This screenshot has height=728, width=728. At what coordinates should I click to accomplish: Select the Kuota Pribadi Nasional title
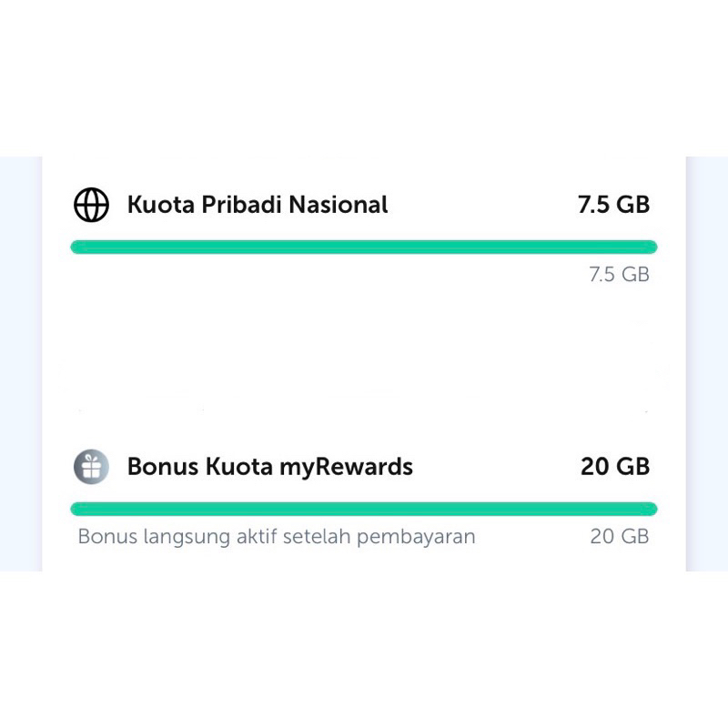(258, 205)
